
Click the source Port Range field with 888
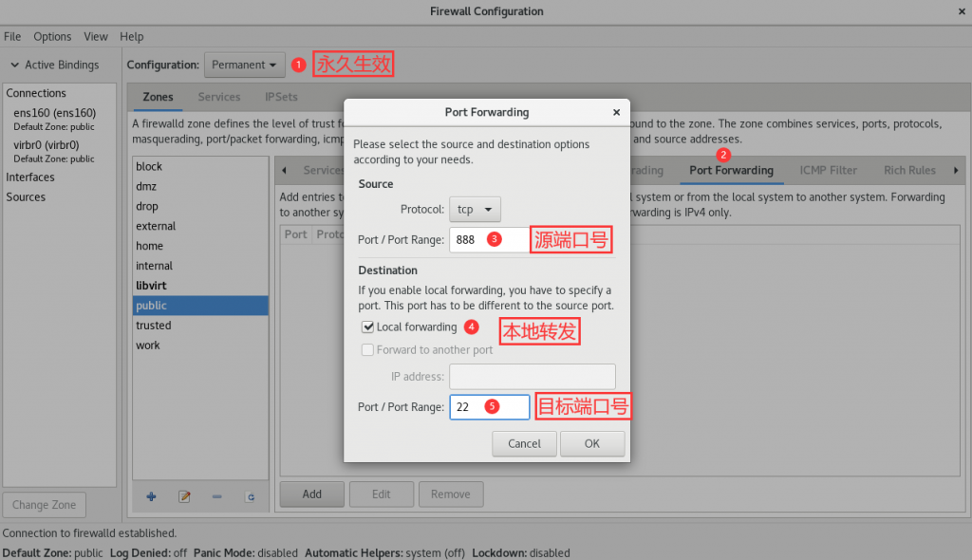coord(489,239)
